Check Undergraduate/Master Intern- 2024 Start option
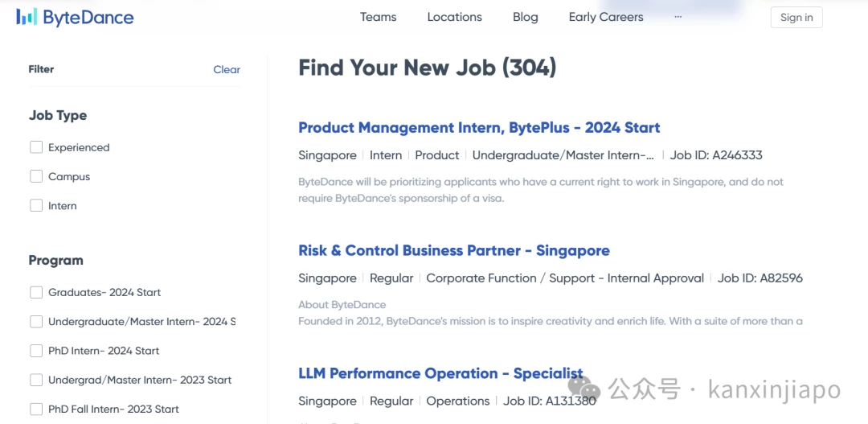Viewport: 868px width, 424px height. (36, 321)
